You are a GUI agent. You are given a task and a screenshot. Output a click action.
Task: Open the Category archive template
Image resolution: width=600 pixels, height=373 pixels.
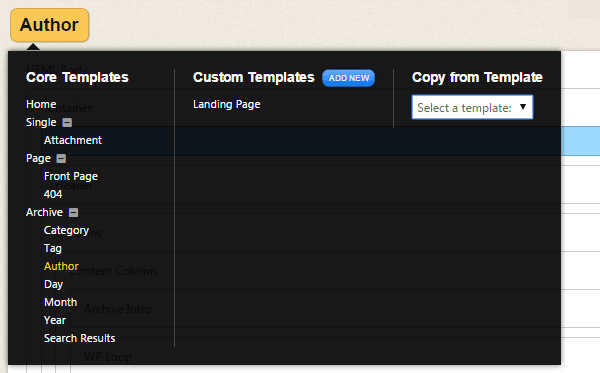(66, 230)
